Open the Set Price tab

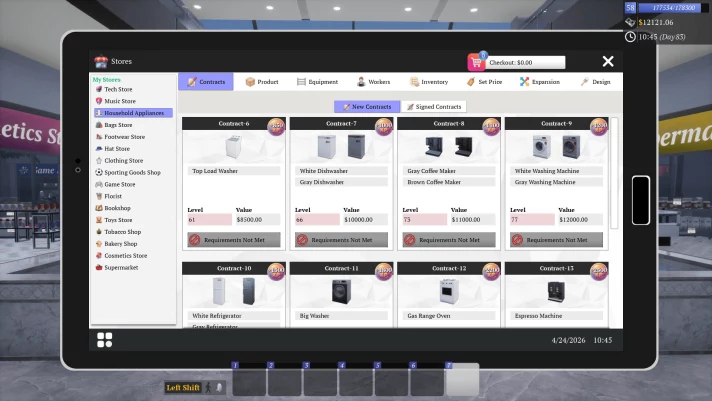coord(485,82)
